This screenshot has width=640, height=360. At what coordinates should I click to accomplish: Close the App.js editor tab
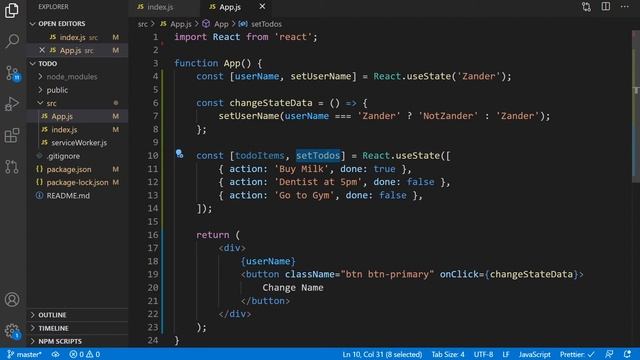pyautogui.click(x=262, y=7)
